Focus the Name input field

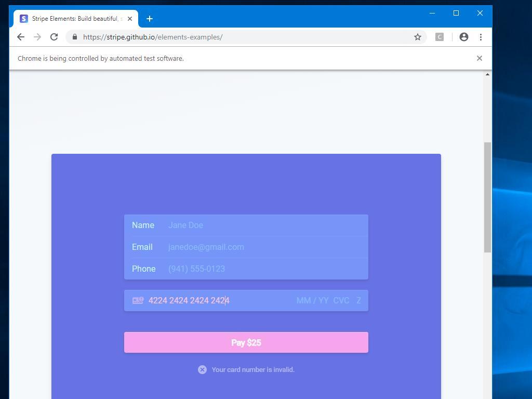pyautogui.click(x=265, y=225)
